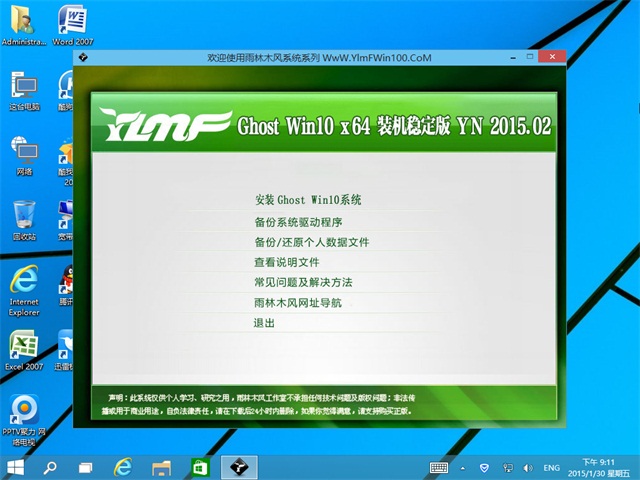This screenshot has width=640, height=480.
Task: Open the volume speaker tray icon
Action: 528,468
